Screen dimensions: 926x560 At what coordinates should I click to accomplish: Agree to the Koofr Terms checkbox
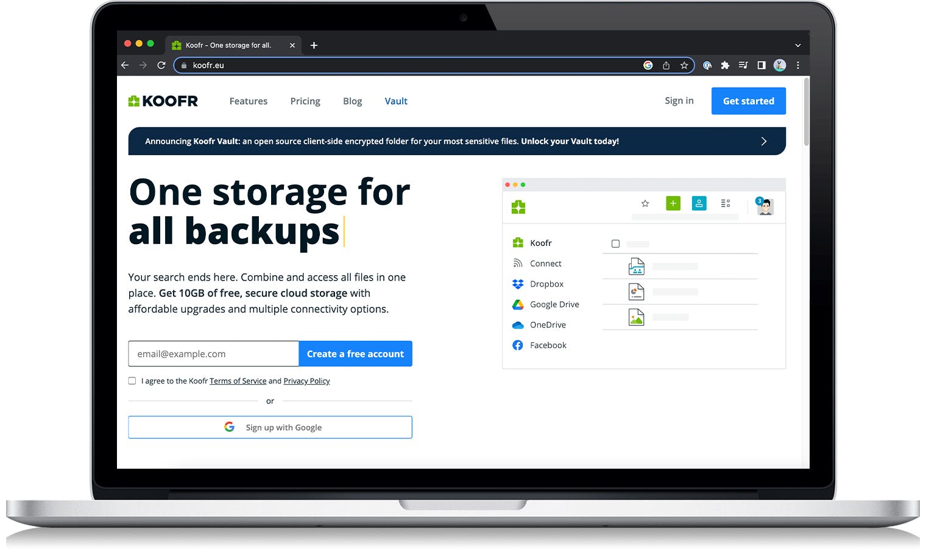pos(132,381)
